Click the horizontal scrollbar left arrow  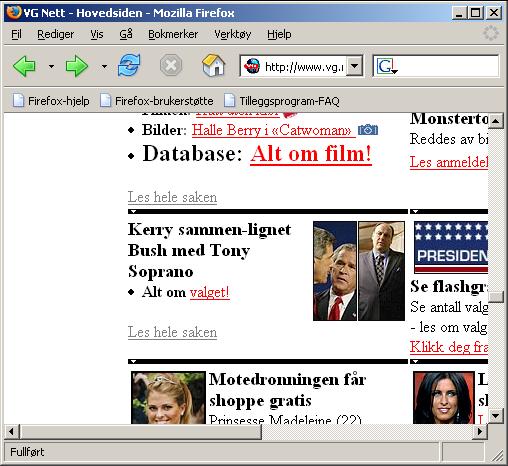[x=11, y=431]
